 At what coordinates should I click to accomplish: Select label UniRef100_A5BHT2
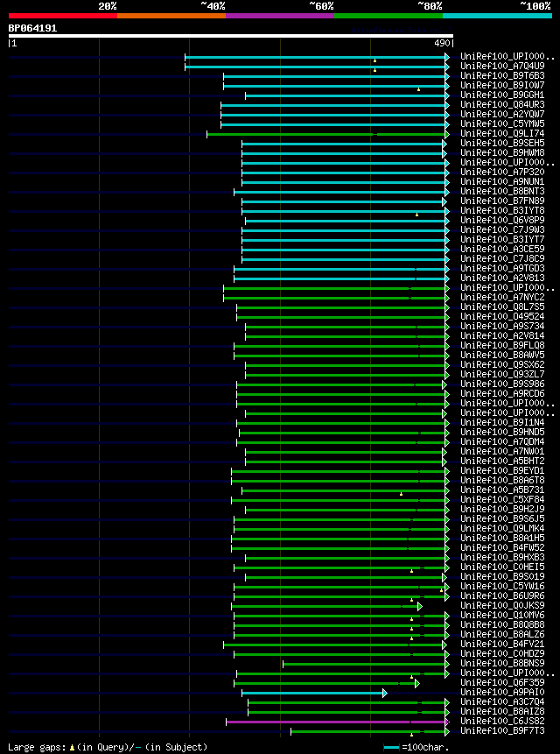pos(502,461)
